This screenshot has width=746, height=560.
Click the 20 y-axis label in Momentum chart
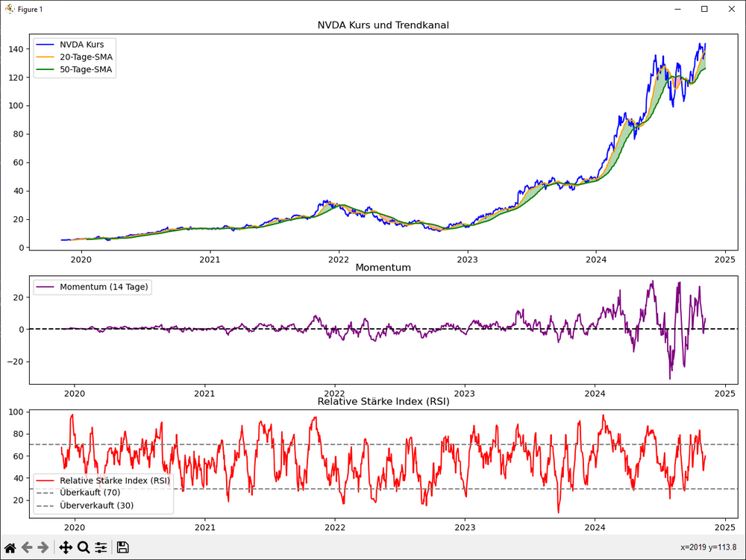click(18, 298)
